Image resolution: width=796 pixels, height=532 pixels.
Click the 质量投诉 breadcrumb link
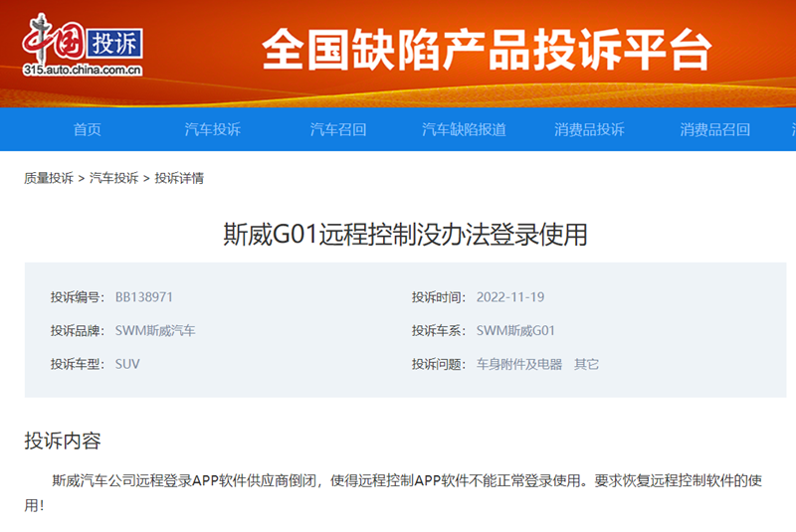pos(49,178)
